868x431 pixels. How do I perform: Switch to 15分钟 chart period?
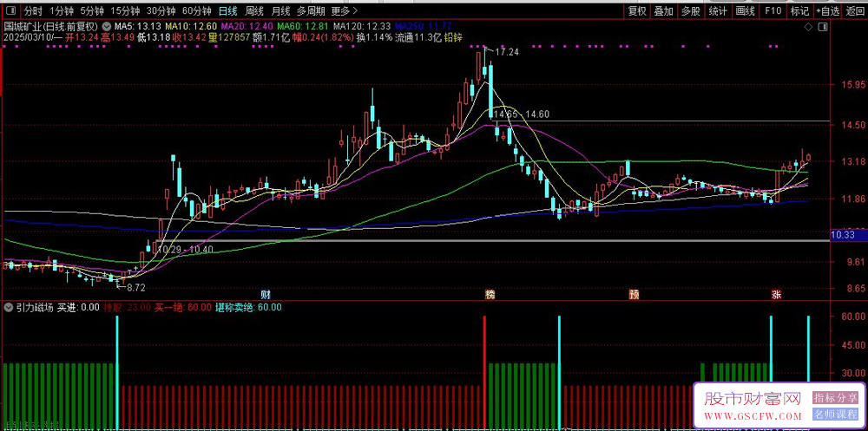pyautogui.click(x=124, y=10)
